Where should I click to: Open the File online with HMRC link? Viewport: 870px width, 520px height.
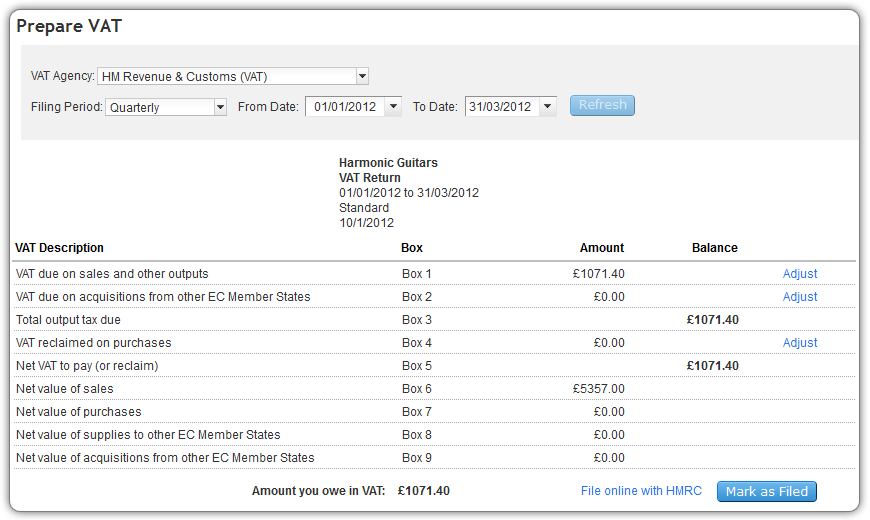[x=641, y=491]
